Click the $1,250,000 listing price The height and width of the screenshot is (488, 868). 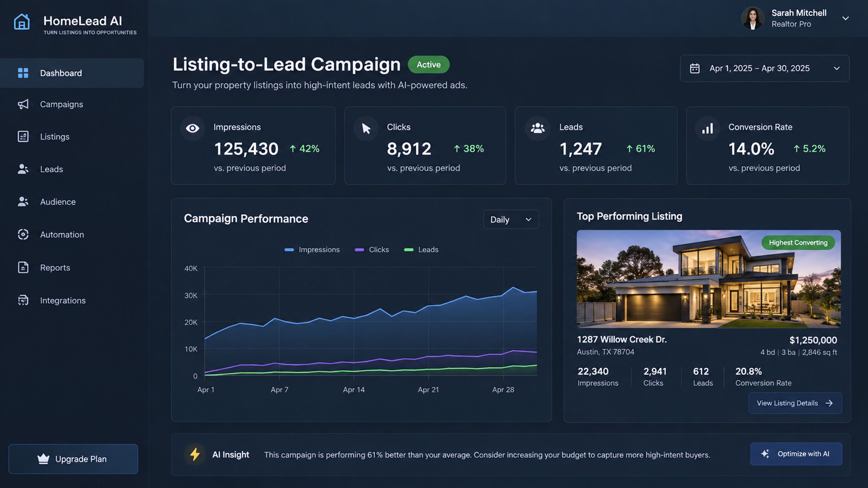[813, 340]
